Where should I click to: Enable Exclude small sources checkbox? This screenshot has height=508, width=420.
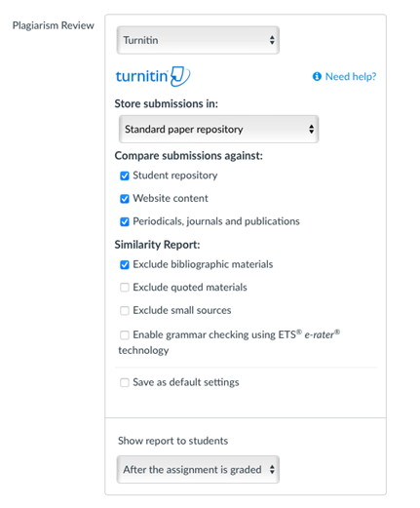click(125, 310)
